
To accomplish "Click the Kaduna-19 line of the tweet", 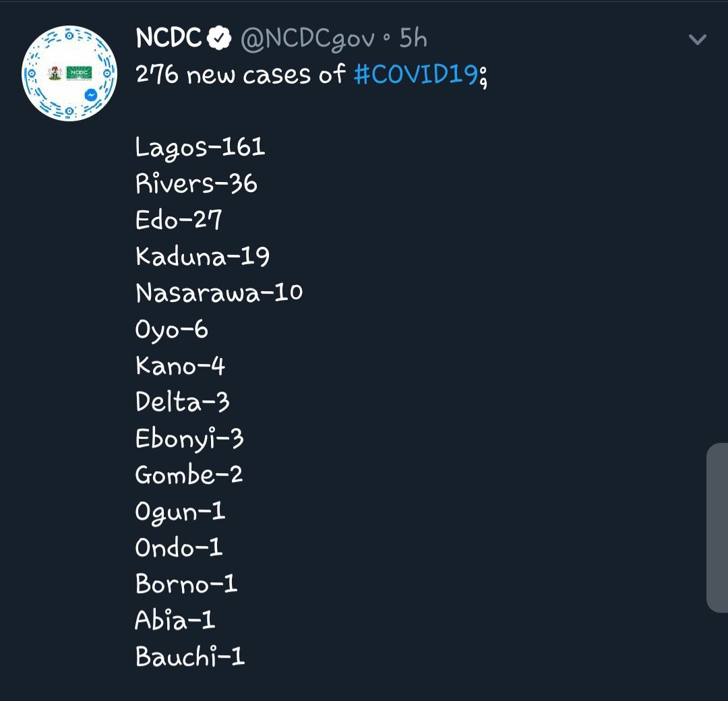I will click(x=202, y=257).
